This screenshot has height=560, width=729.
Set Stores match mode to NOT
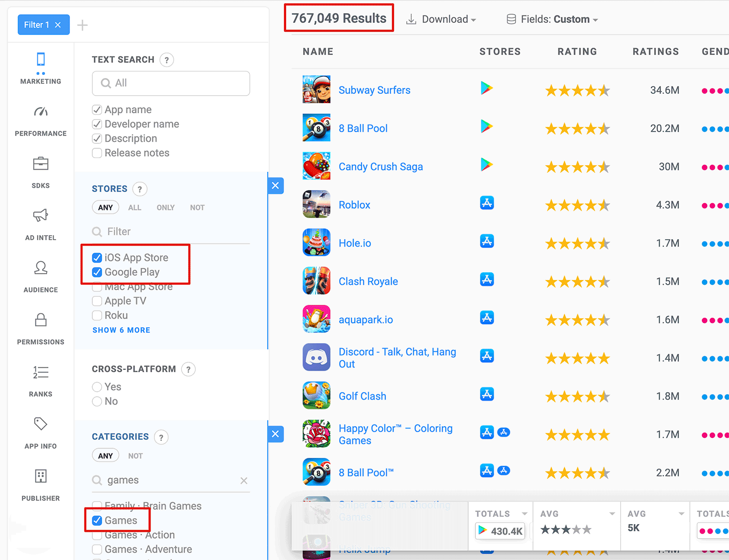[x=197, y=208]
